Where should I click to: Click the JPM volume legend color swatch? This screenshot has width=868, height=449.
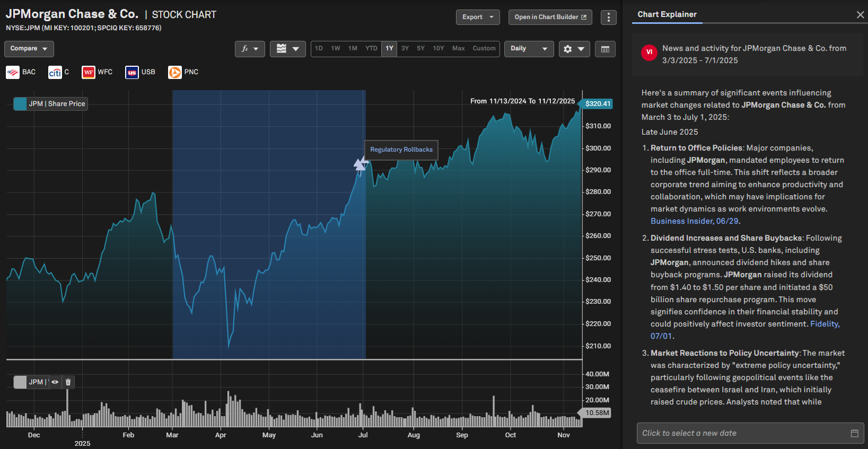(20, 382)
